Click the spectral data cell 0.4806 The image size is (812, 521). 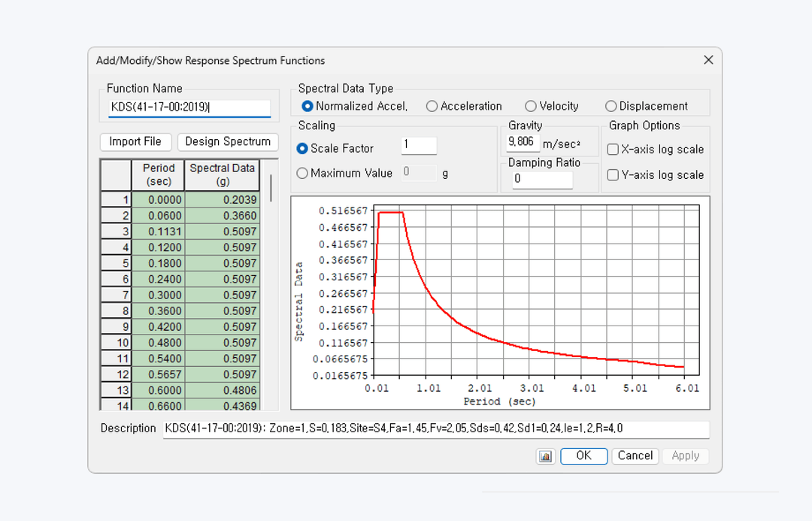(x=222, y=390)
